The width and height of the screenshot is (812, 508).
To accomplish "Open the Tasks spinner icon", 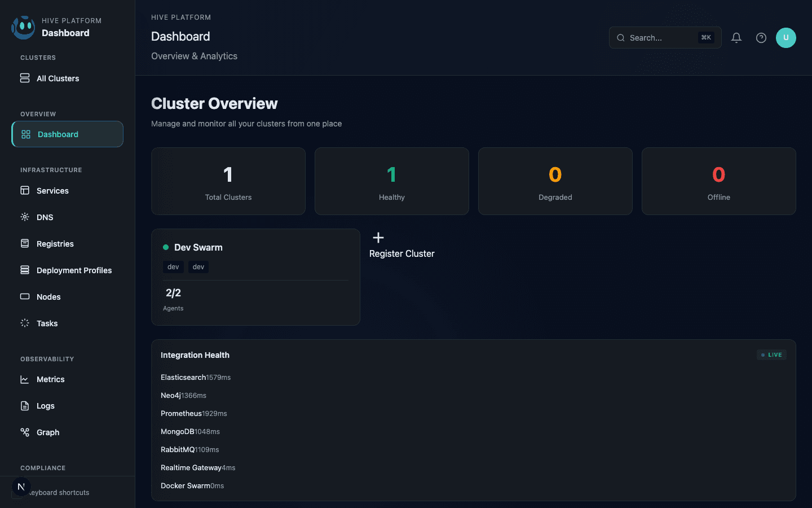I will click(25, 323).
